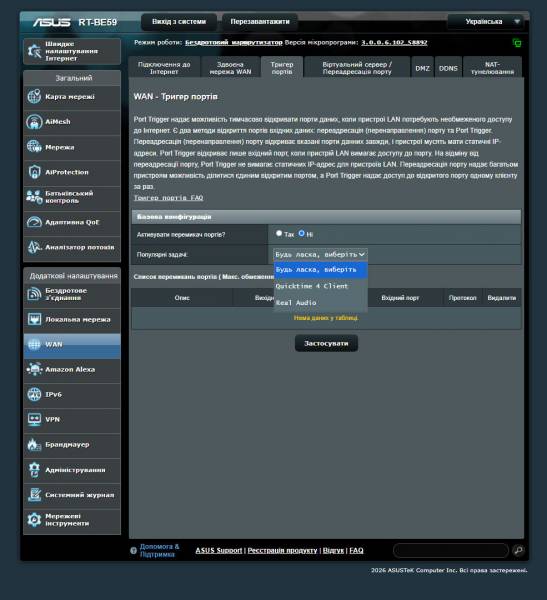Choose Quicktime 4 Client option
The image size is (547, 600).
pyautogui.click(x=320, y=286)
